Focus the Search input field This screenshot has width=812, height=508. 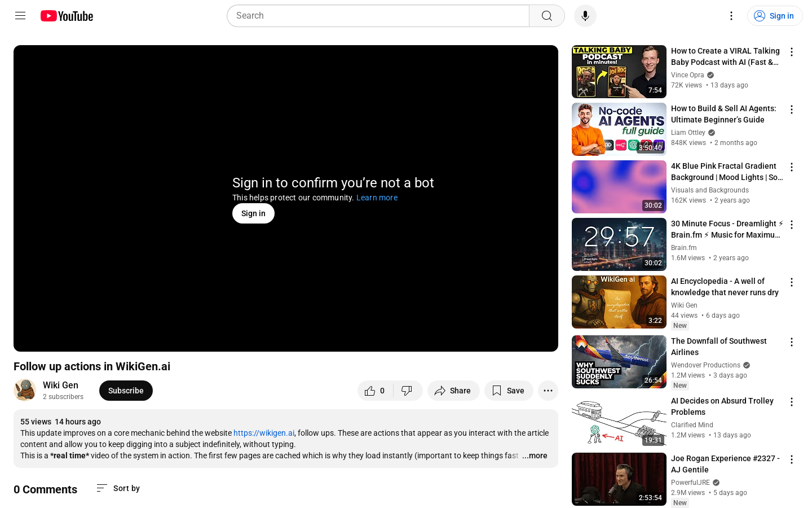click(x=378, y=16)
